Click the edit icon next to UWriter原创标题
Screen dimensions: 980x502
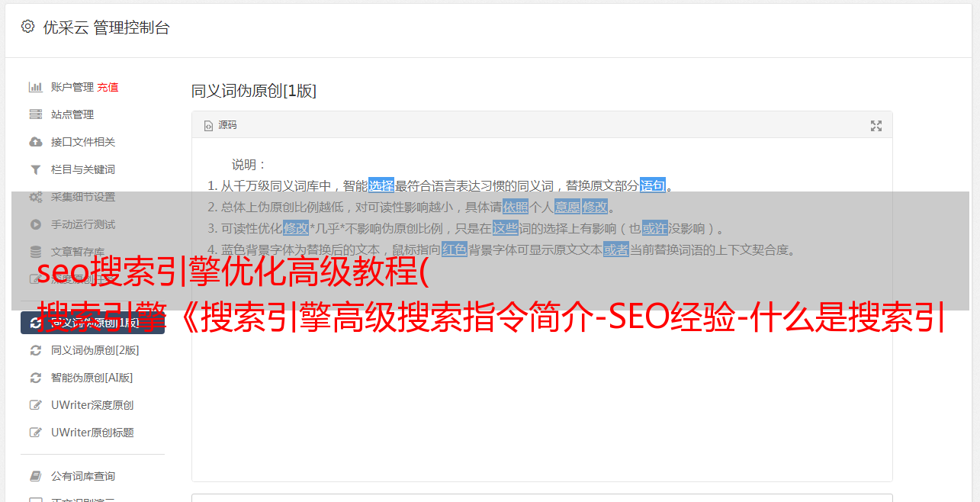pos(35,433)
